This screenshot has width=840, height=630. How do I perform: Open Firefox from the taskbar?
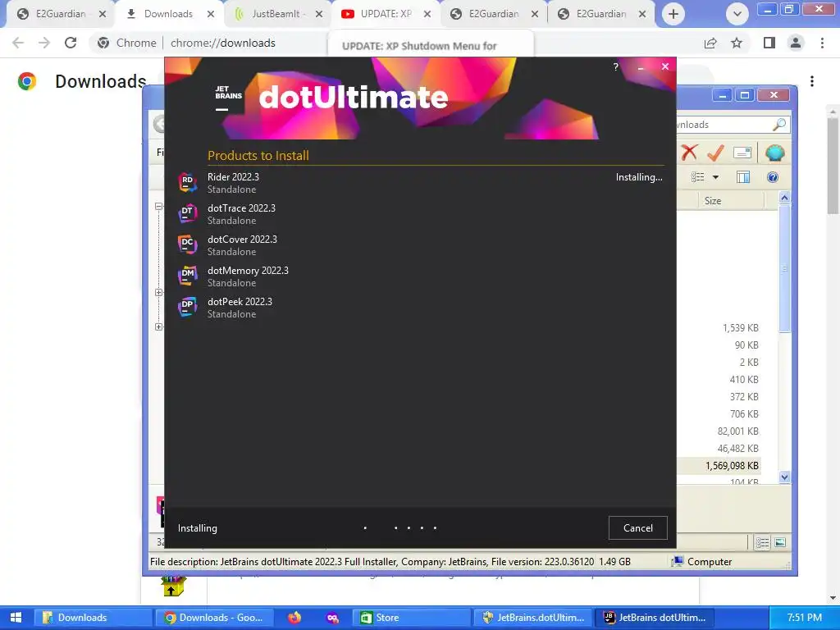(294, 618)
